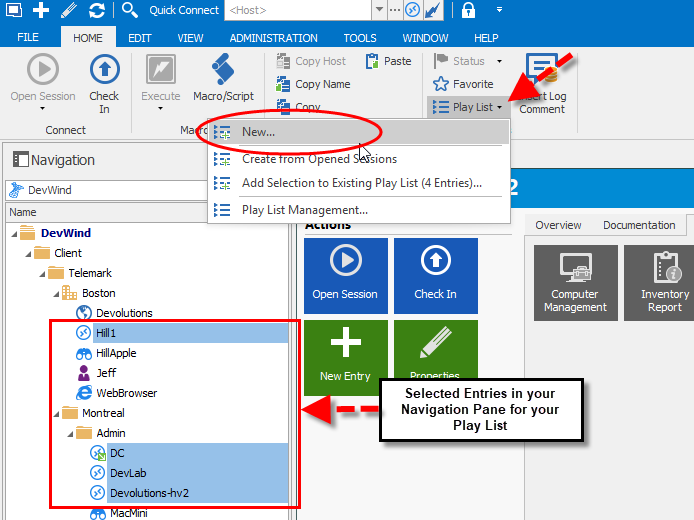Select New... from Play List menu
Screen dimensions: 694x520
[x=258, y=132]
